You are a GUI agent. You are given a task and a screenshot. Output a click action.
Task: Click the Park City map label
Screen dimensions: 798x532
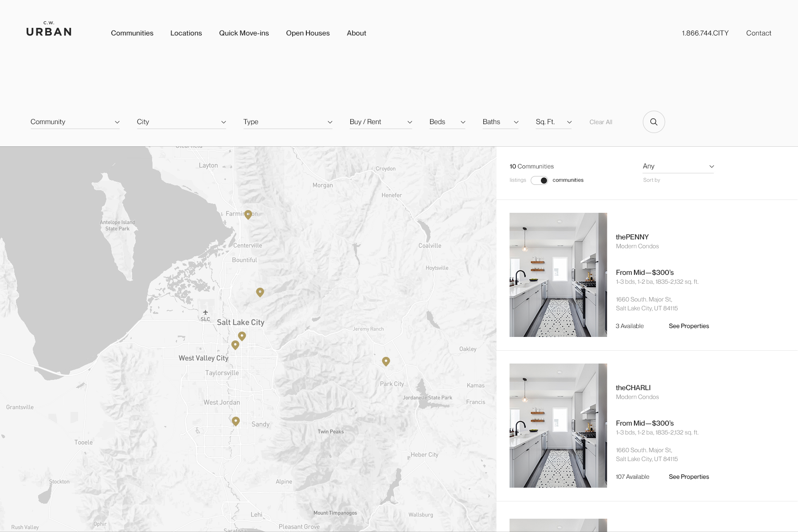392,384
